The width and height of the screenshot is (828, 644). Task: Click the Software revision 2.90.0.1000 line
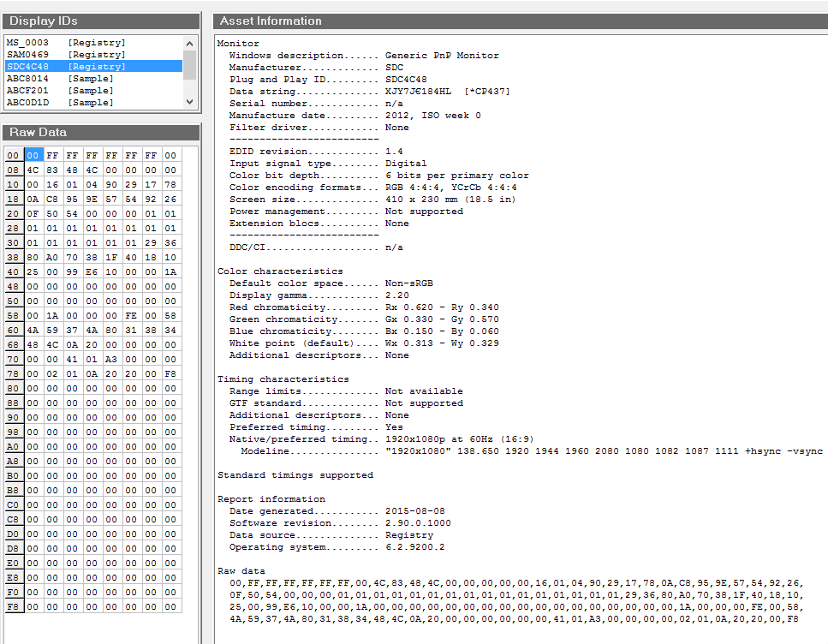click(340, 523)
